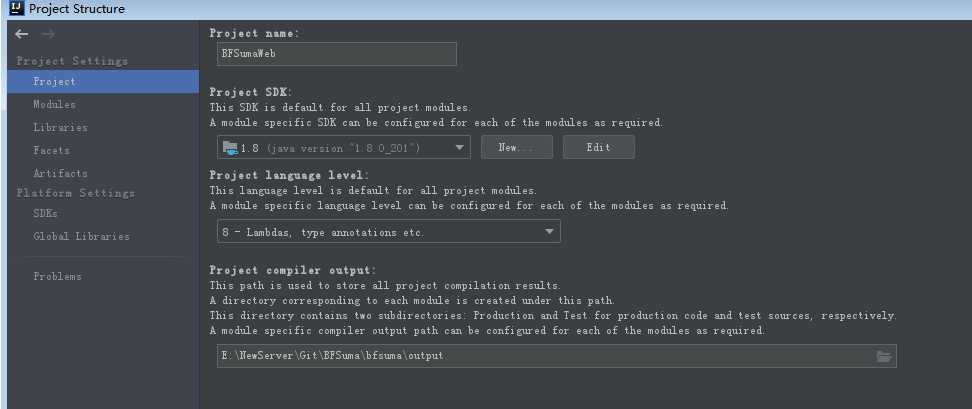This screenshot has width=972, height=409.
Task: Click the forward navigation arrow
Action: (48, 34)
